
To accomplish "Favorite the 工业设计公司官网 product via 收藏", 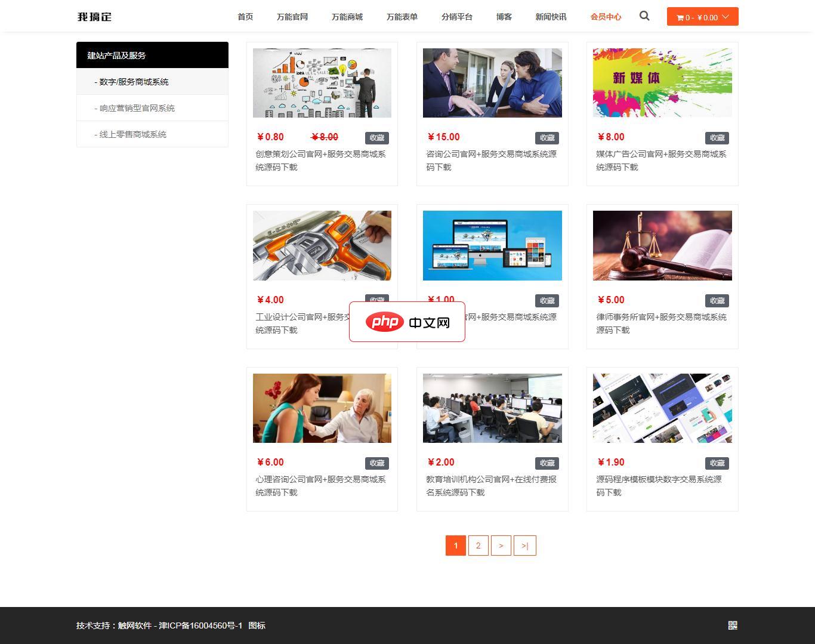I will [377, 300].
